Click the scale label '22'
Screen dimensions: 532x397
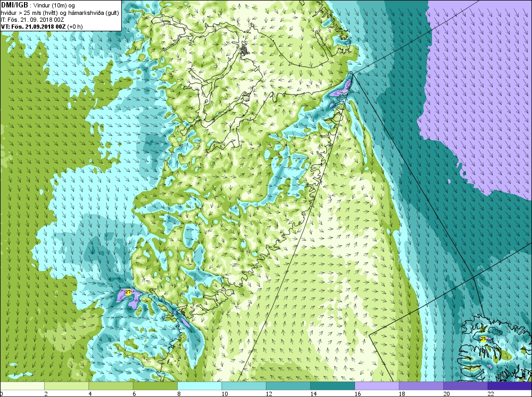click(491, 394)
